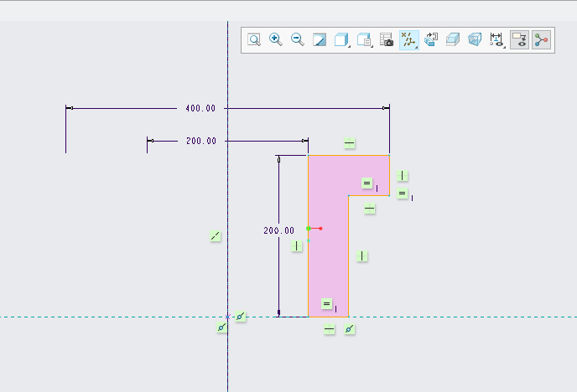This screenshot has width=577, height=392.
Task: Click the Zoom In magnifier icon
Action: [276, 39]
